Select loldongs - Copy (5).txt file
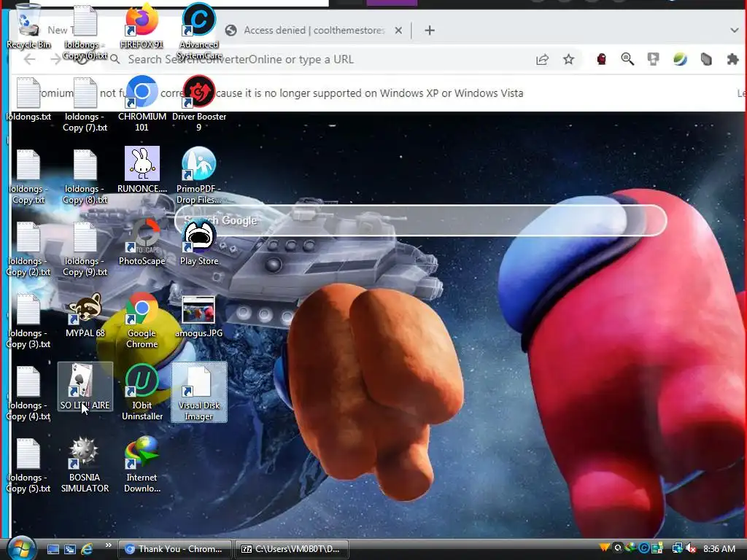 [28, 466]
